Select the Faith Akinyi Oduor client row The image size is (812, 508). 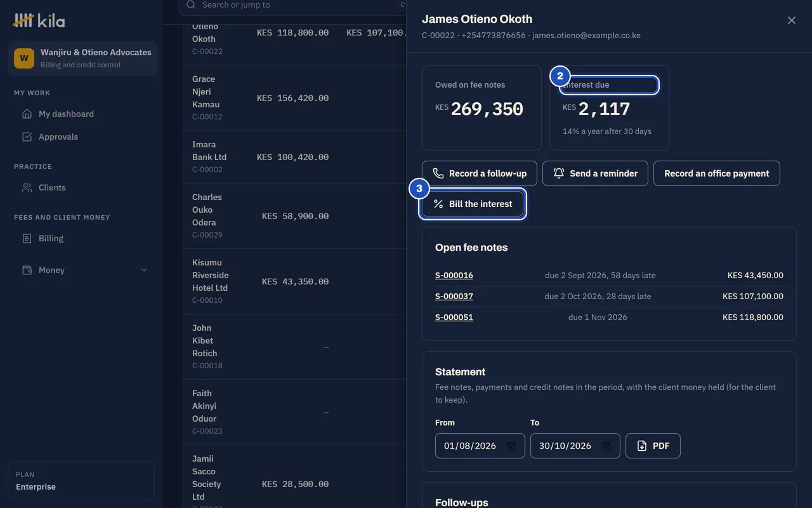point(294,412)
